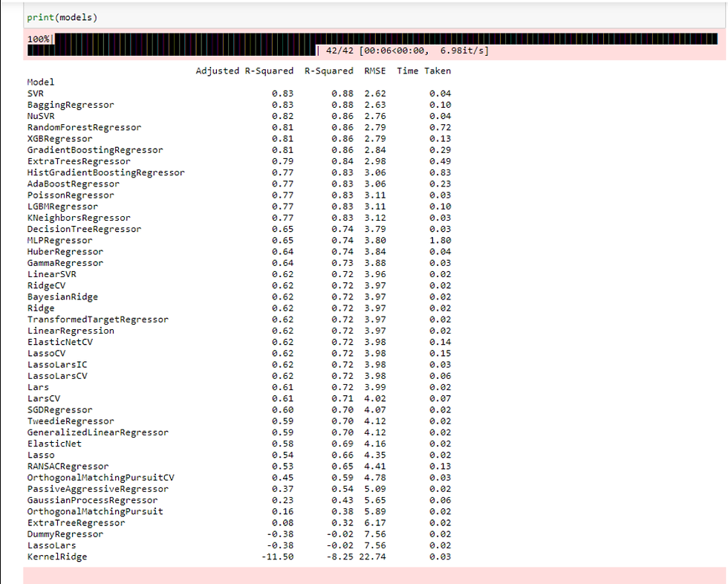Select the LarsCV row name
This screenshot has height=584, width=728.
point(44,398)
